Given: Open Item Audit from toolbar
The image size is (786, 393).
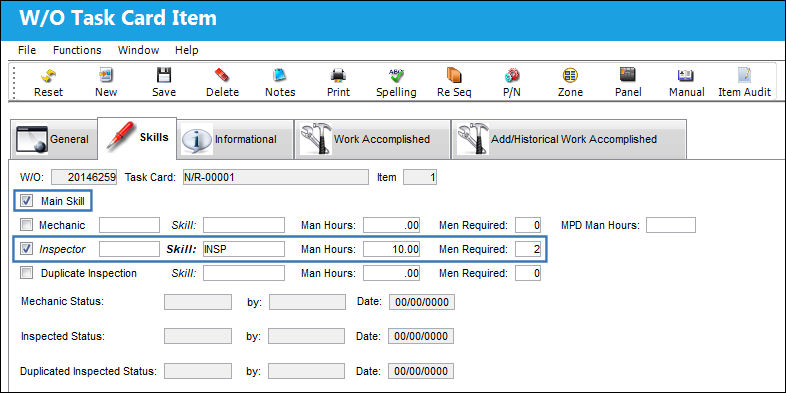Looking at the screenshot, I should click(x=744, y=76).
